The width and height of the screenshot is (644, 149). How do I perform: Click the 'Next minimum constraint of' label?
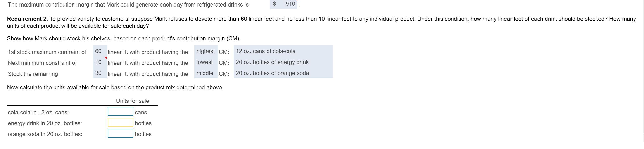click(x=42, y=63)
